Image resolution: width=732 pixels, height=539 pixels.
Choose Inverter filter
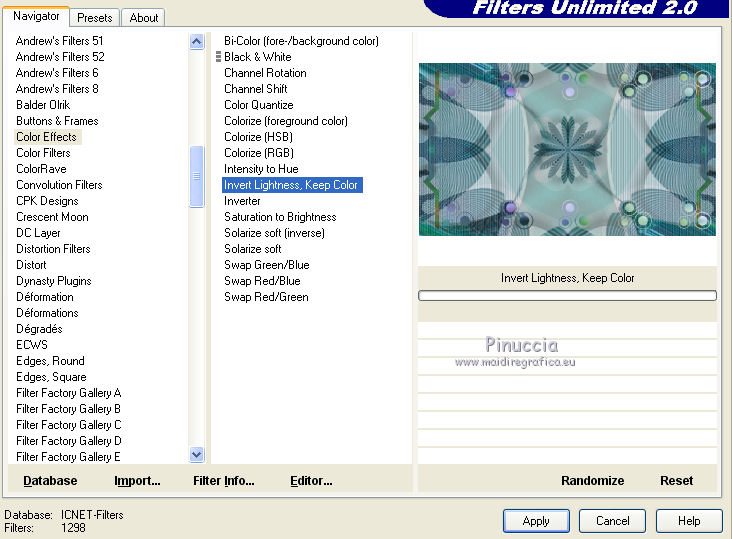click(x=242, y=201)
